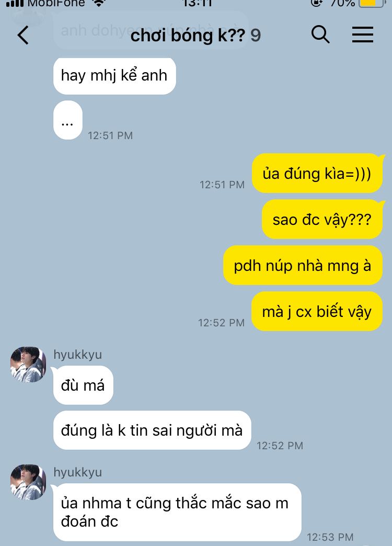Select the 'ủa nhma t cũng thắc mắc' bubble
The width and height of the screenshot is (392, 546).
(x=177, y=512)
